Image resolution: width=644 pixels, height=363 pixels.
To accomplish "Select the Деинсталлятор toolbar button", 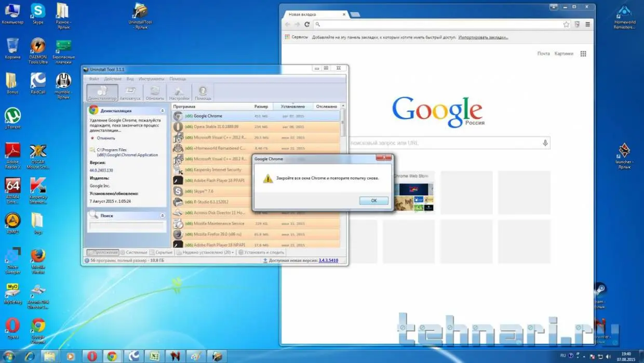I will pos(102,92).
